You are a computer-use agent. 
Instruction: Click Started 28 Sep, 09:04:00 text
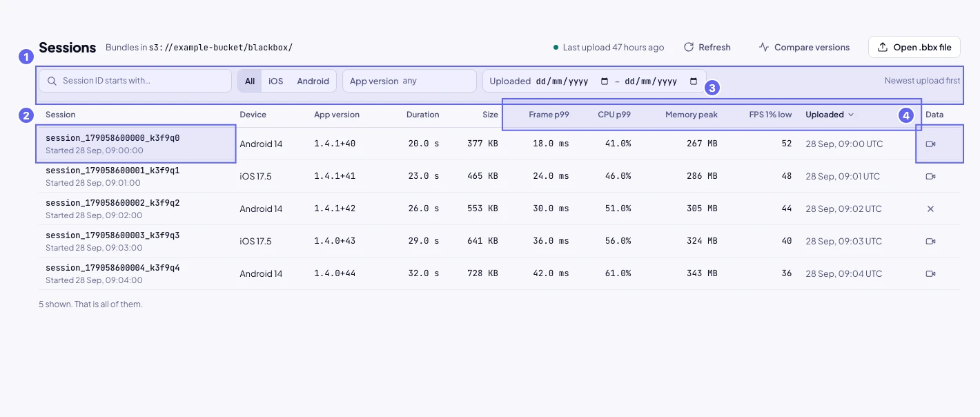tap(95, 280)
